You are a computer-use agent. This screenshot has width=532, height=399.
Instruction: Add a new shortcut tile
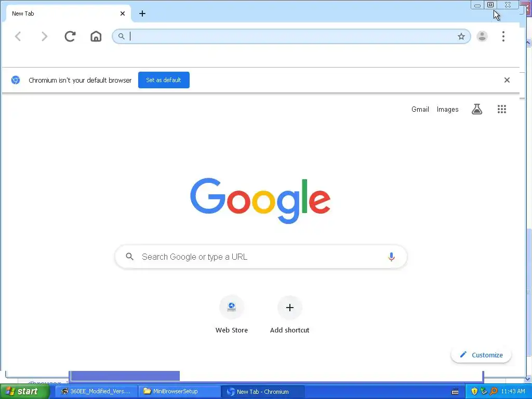click(290, 314)
